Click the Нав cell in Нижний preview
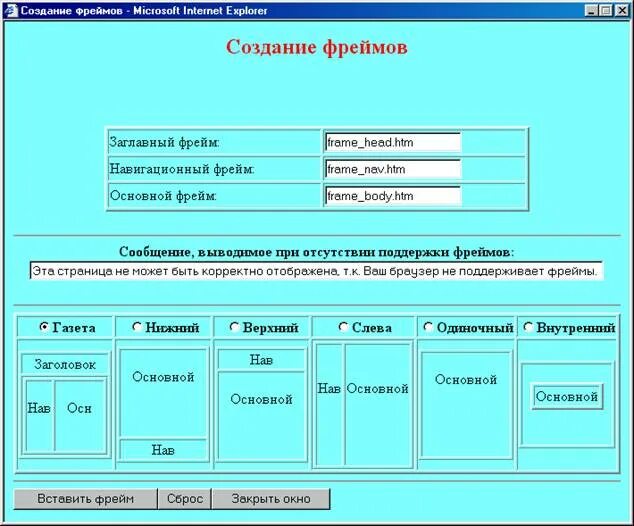The width and height of the screenshot is (634, 526). 163,450
